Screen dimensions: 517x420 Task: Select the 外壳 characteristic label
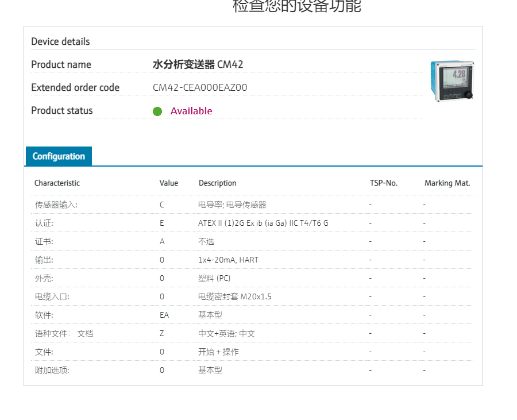click(44, 279)
